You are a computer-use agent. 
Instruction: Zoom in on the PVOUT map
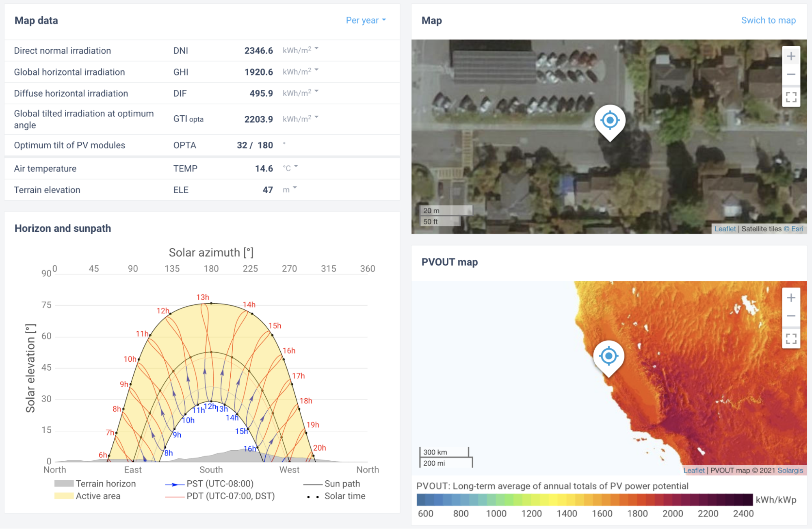[x=790, y=298]
